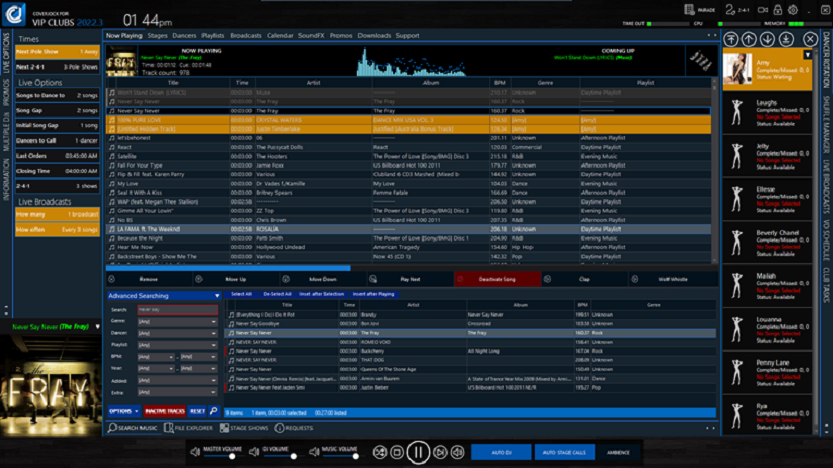Click Move Up button
This screenshot has width=833, height=468.
pyautogui.click(x=236, y=279)
